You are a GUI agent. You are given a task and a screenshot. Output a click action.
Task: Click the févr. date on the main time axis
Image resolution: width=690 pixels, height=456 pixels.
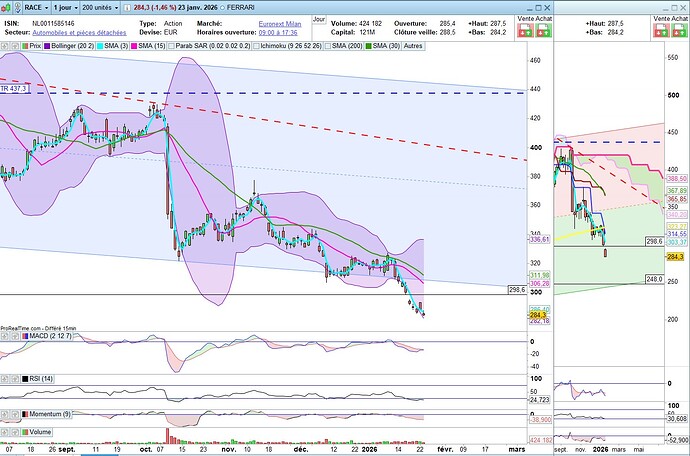pyautogui.click(x=445, y=449)
